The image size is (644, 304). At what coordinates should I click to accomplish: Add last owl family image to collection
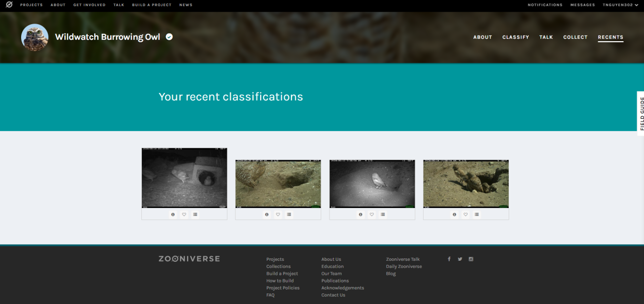[477, 214]
